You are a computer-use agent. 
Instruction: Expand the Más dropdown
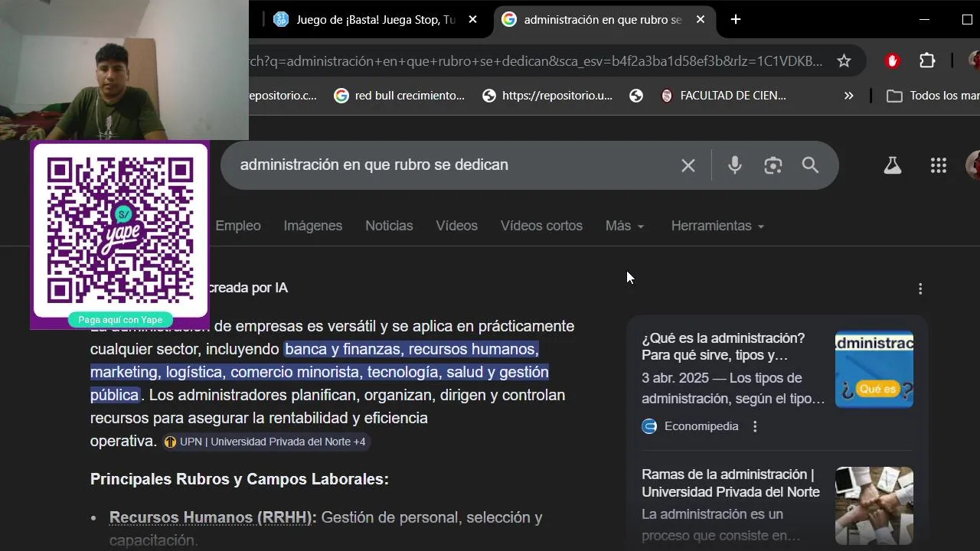pos(625,226)
